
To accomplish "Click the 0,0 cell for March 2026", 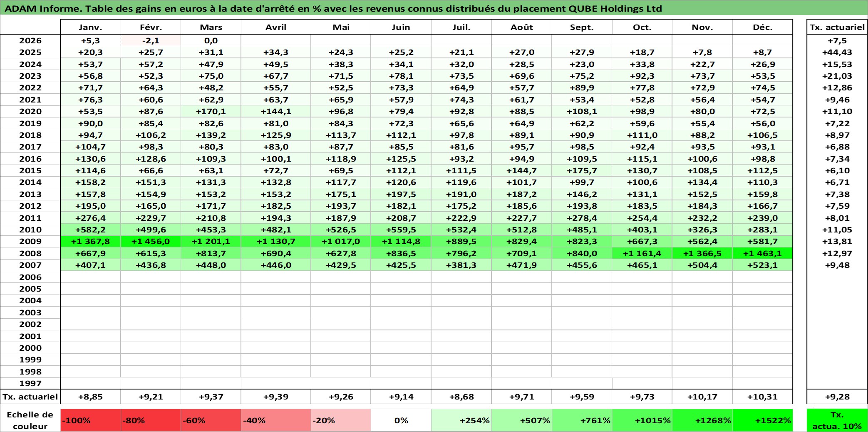I will tap(211, 40).
